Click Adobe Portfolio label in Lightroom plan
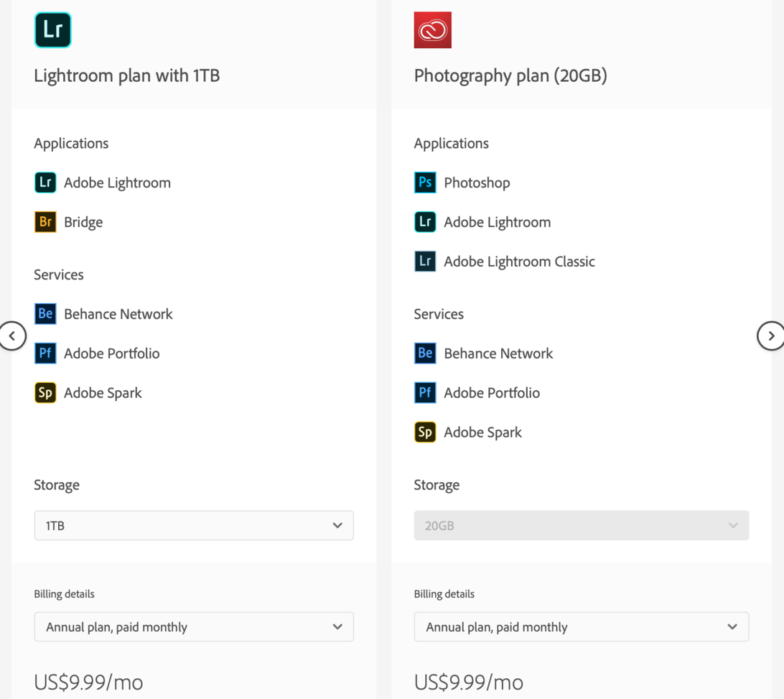The width and height of the screenshot is (784, 699). (111, 353)
